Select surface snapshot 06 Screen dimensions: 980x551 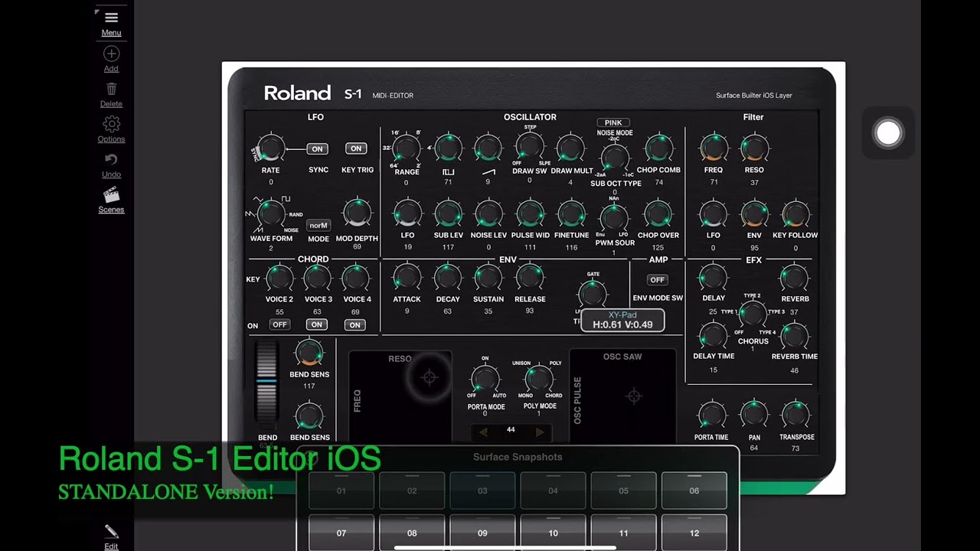pos(694,491)
